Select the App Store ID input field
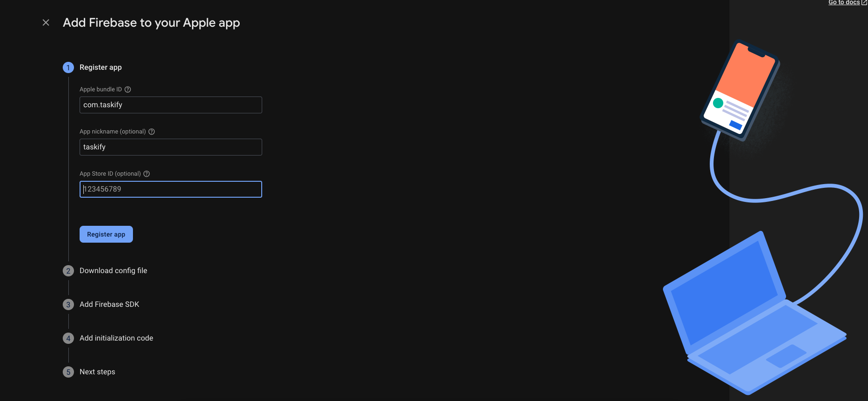Screen dimensions: 868x401 tap(170, 189)
